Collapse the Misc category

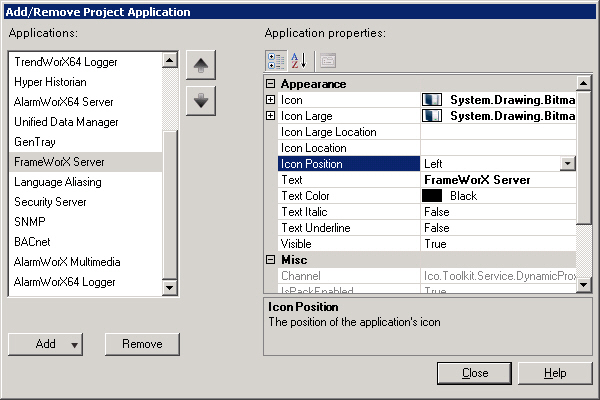(x=271, y=260)
